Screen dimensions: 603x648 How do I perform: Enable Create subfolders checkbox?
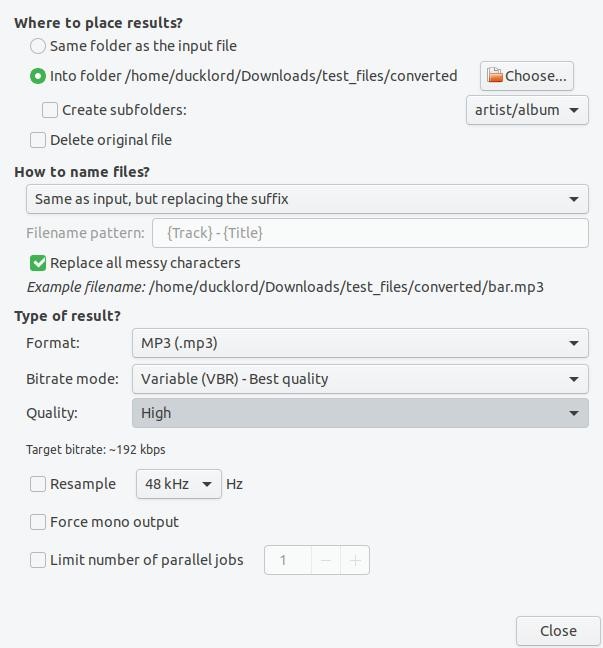tap(50, 110)
